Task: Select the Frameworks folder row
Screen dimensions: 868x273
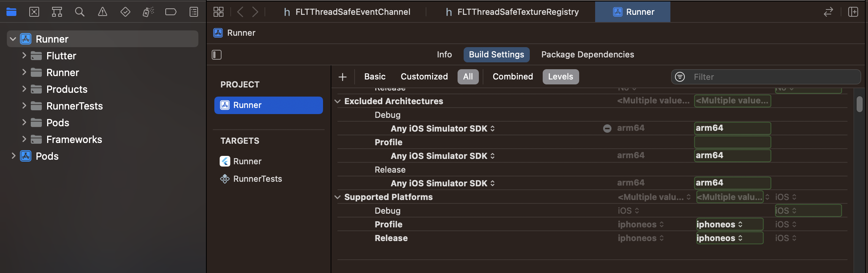Action: tap(103, 140)
